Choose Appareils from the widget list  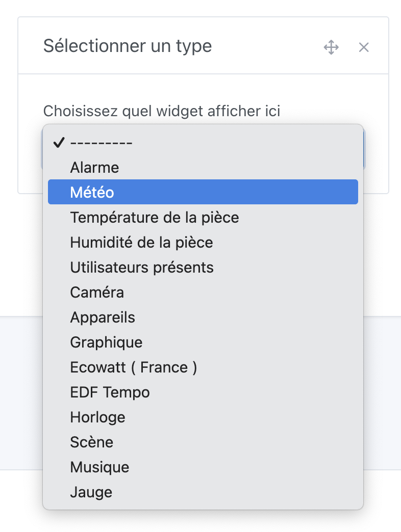pos(103,317)
